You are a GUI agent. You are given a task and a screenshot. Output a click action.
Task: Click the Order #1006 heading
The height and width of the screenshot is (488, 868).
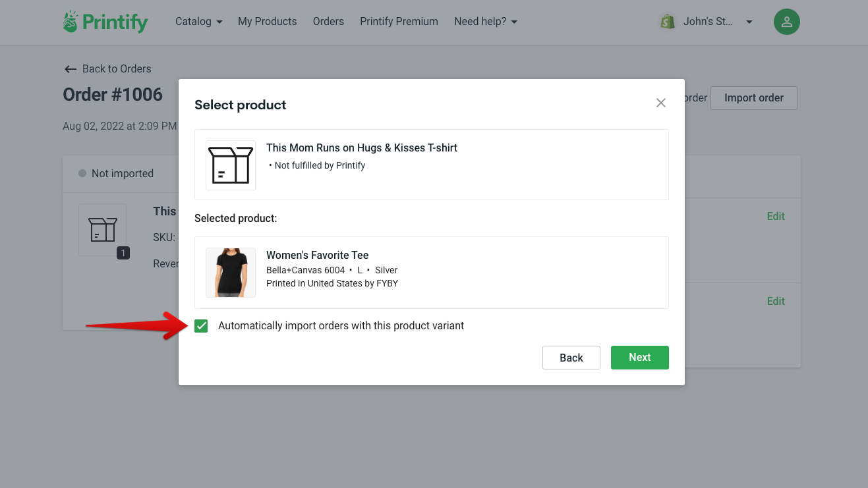(113, 95)
